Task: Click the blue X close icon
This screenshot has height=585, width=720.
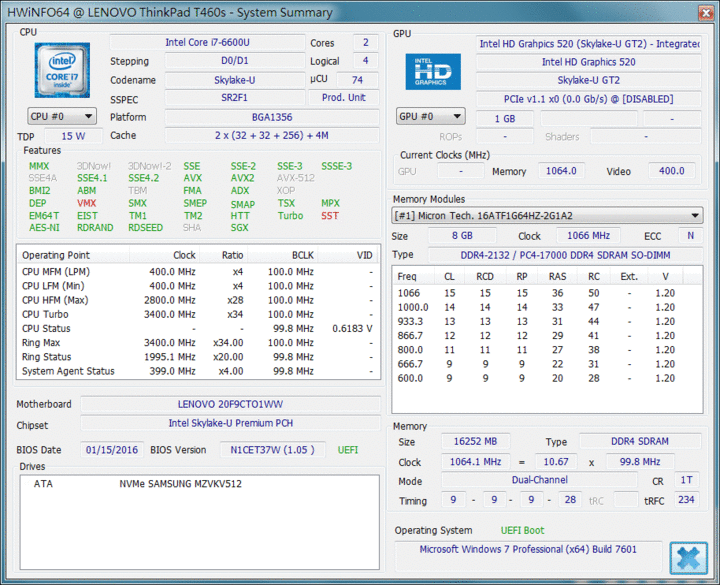Action: pos(688,557)
